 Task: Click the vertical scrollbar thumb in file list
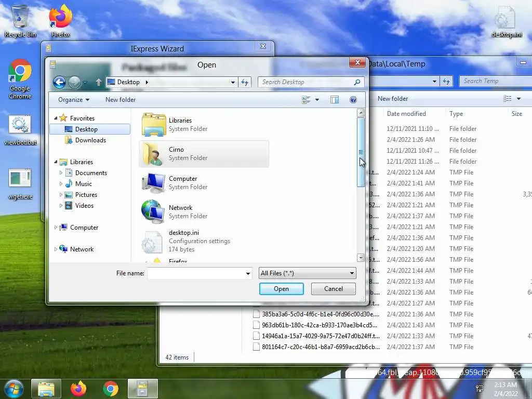click(x=361, y=152)
